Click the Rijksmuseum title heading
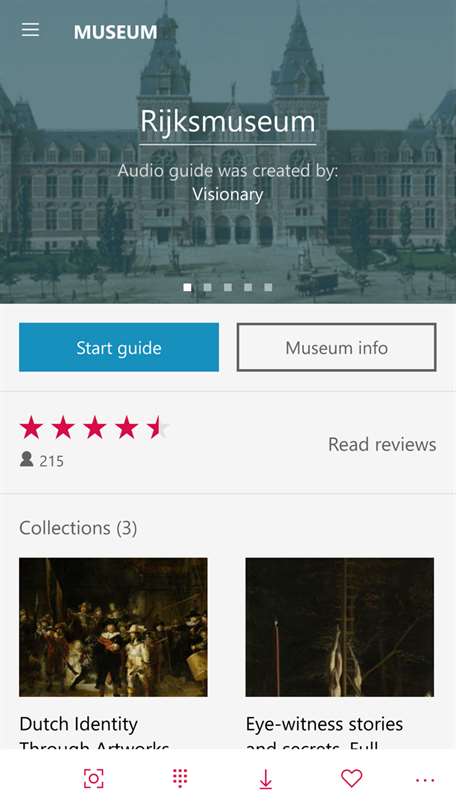 pos(228,122)
